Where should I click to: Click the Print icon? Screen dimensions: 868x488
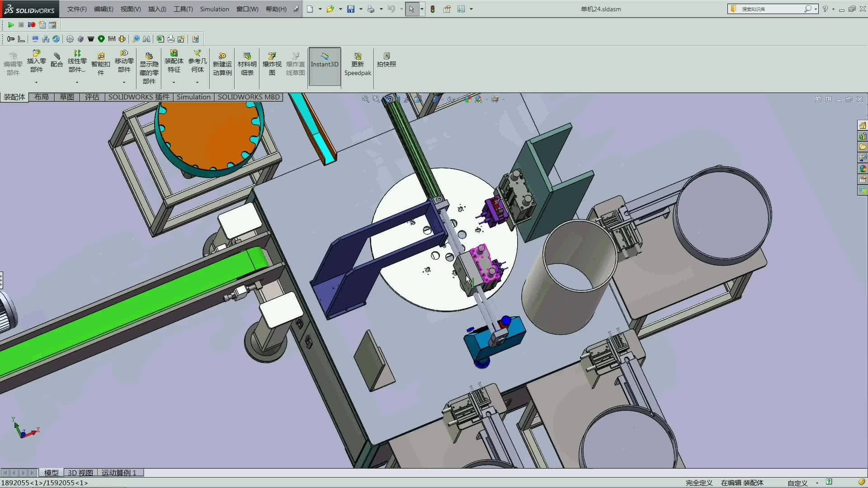click(371, 9)
